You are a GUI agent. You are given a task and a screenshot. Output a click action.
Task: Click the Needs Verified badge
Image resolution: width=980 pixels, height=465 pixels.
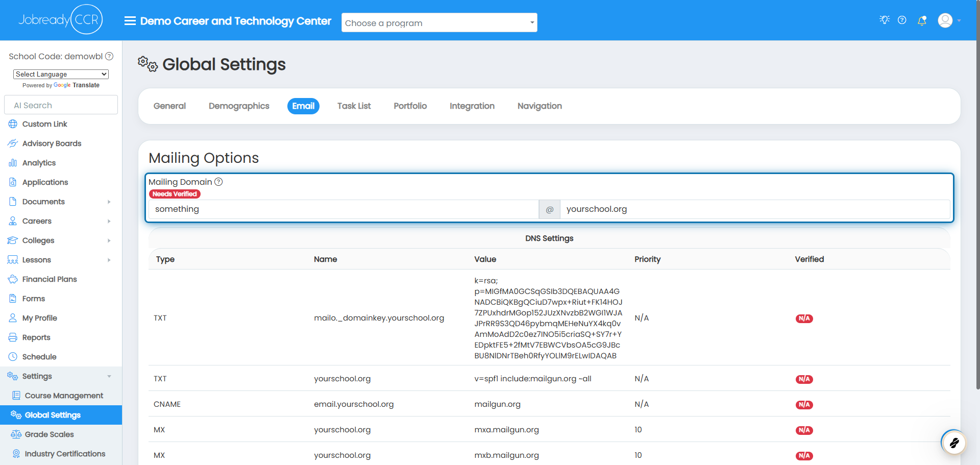tap(175, 194)
